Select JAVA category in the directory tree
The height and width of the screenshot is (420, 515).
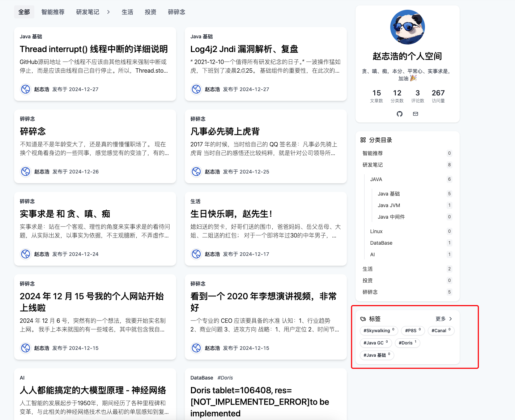pos(376,179)
